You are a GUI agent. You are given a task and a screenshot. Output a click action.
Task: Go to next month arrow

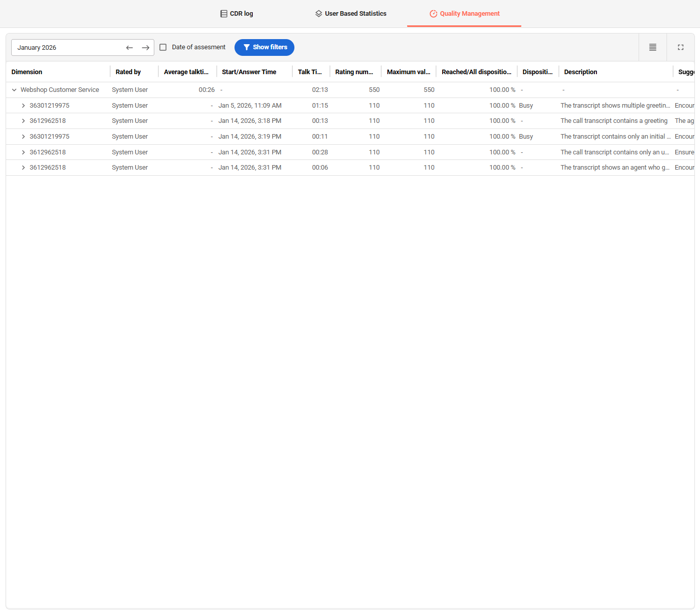146,48
